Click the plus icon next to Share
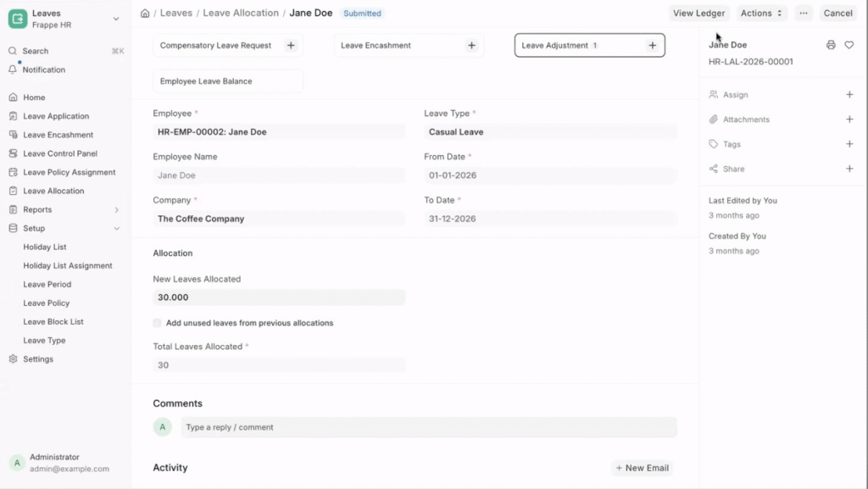 tap(849, 169)
